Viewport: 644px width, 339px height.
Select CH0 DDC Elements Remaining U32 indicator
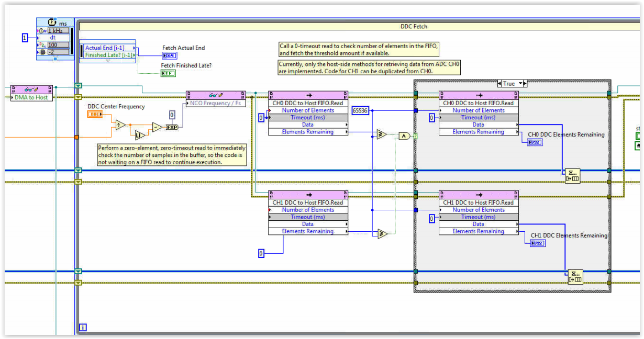click(x=535, y=142)
